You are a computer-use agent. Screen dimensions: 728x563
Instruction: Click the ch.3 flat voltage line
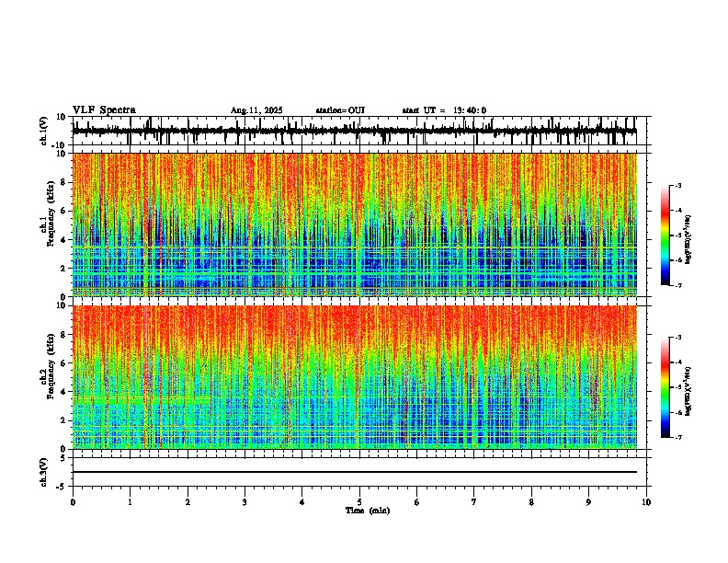point(354,472)
